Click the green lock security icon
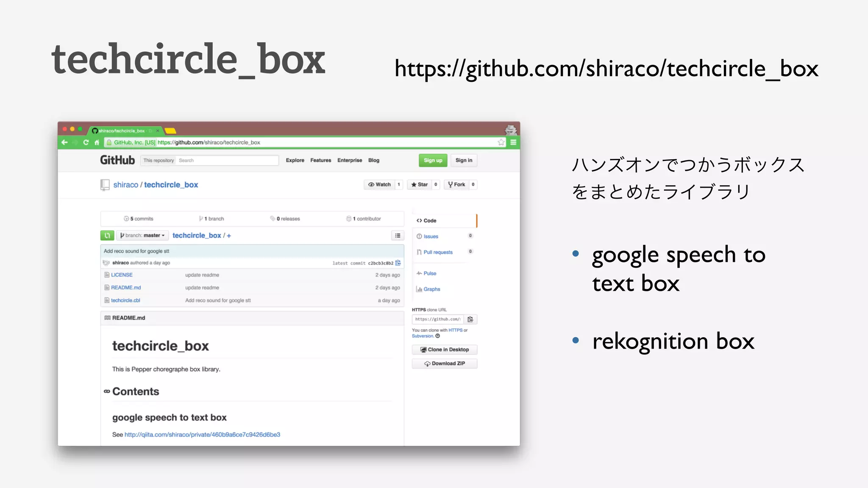Viewport: 868px width, 488px height. tap(109, 142)
